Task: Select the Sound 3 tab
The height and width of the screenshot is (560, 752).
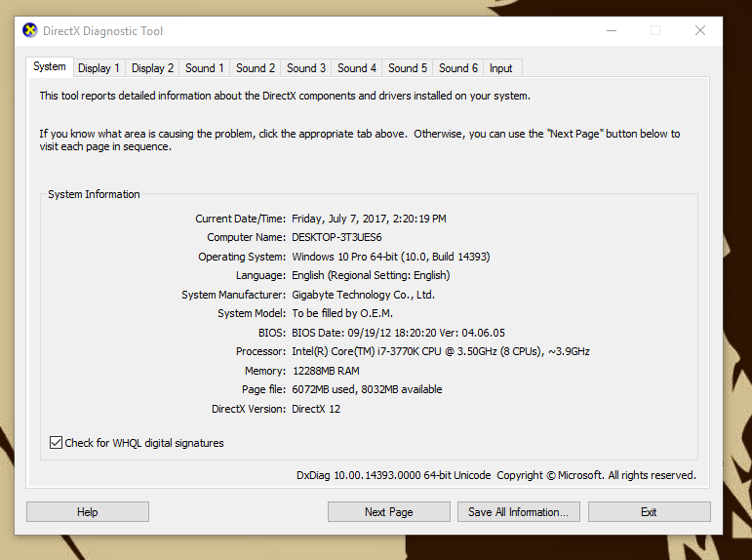Action: (x=306, y=68)
